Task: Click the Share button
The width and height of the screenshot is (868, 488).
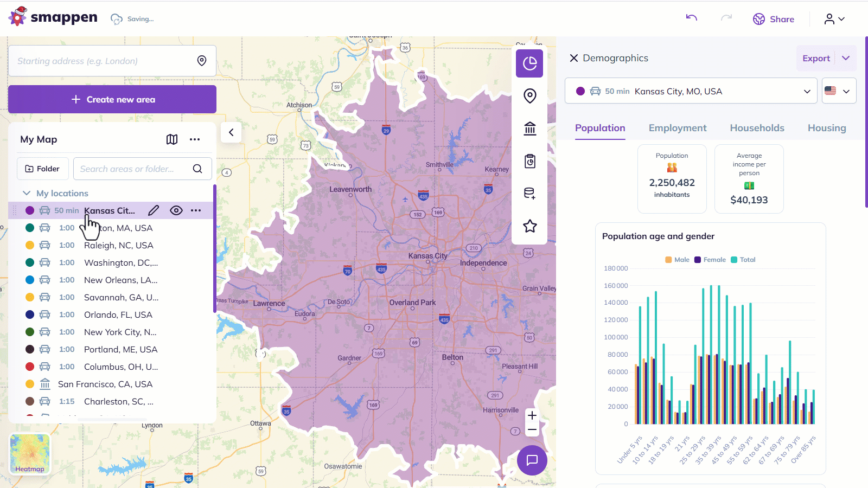Action: pyautogui.click(x=774, y=19)
